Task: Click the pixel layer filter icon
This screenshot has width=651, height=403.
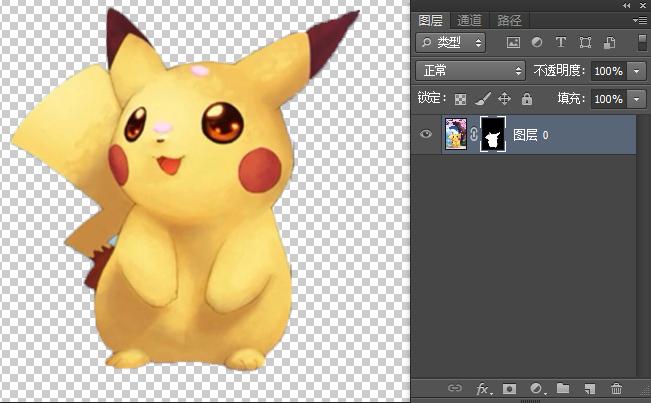Action: tap(513, 43)
